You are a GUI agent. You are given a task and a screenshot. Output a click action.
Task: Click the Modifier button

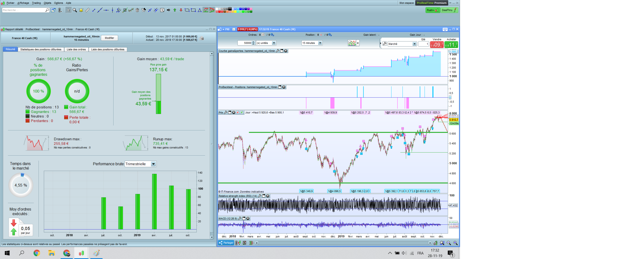pyautogui.click(x=109, y=38)
